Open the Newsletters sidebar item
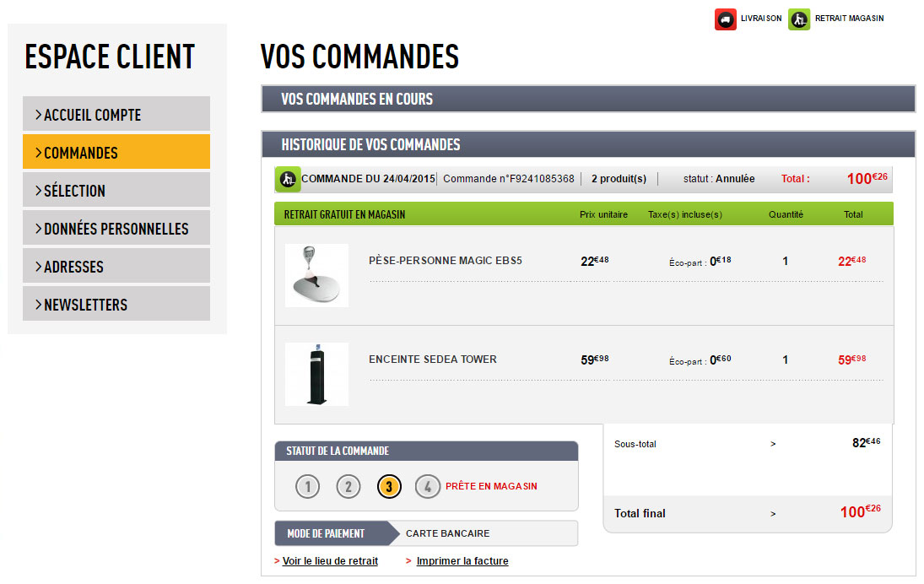The width and height of the screenshot is (924, 584). point(116,305)
